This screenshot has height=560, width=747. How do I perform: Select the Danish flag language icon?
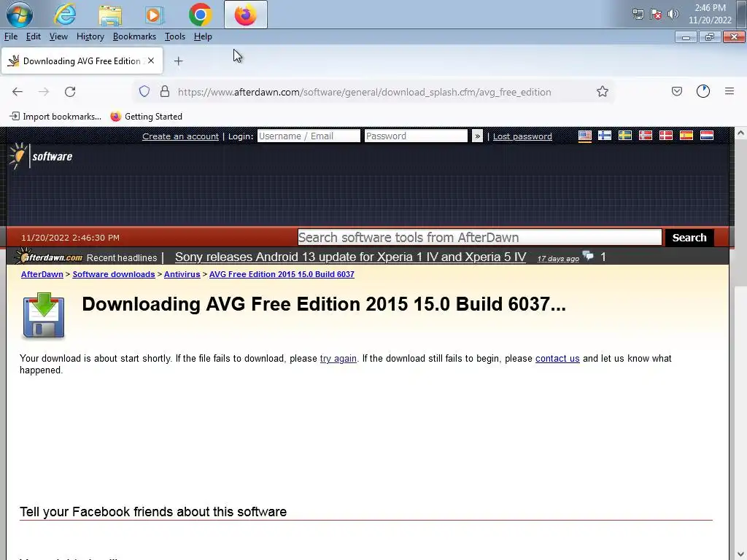click(x=665, y=136)
